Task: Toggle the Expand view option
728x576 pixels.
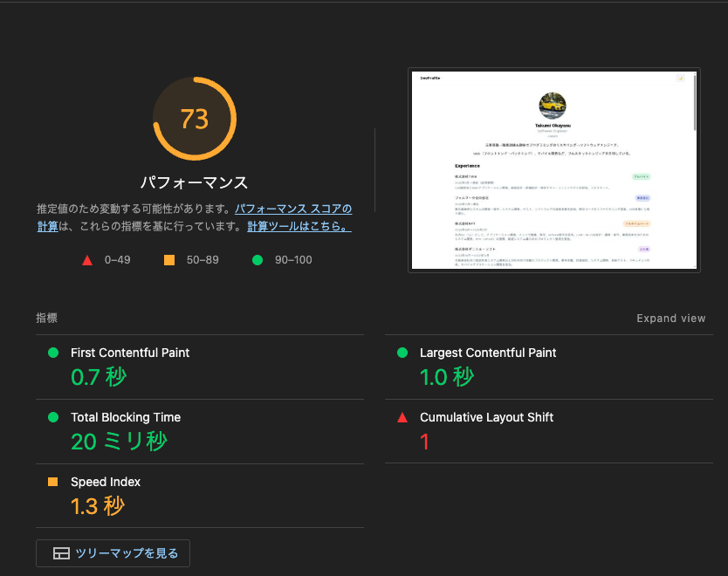Action: coord(670,319)
